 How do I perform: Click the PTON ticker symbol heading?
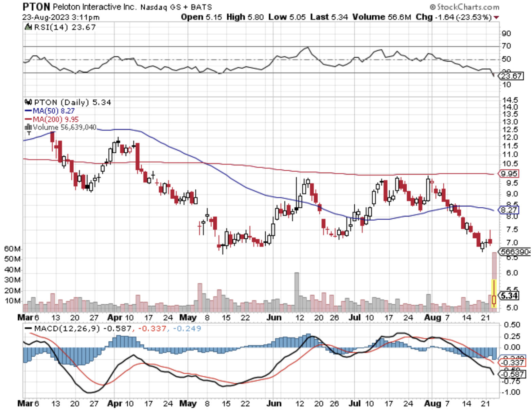[x=36, y=7]
